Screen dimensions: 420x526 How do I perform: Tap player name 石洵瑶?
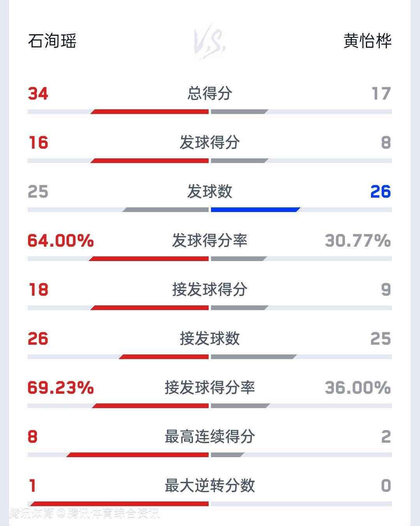pos(52,41)
